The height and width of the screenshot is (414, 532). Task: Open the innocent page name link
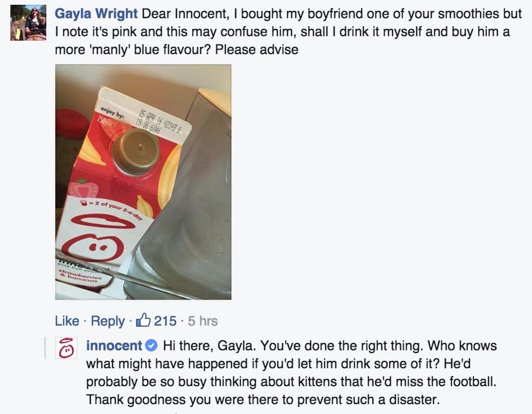click(114, 346)
